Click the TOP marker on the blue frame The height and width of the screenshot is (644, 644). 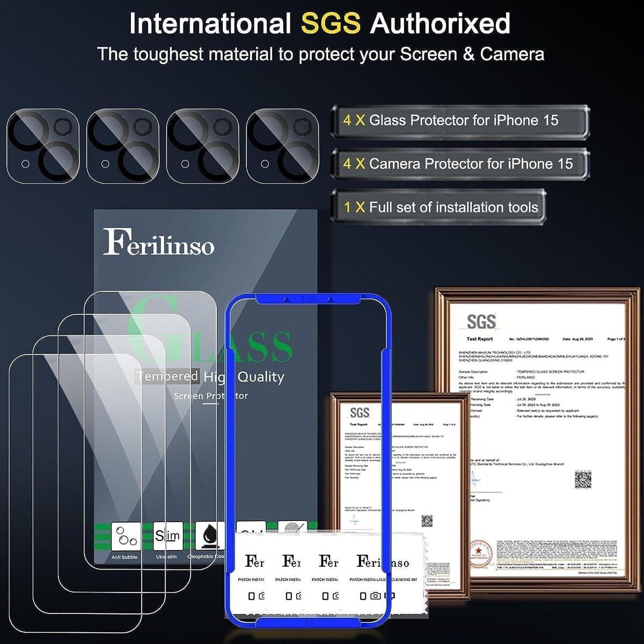click(309, 299)
